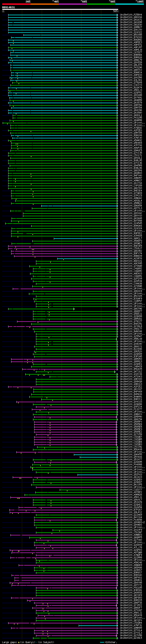Select hit label UniRef100_Q0GZR6

click(131, 77)
